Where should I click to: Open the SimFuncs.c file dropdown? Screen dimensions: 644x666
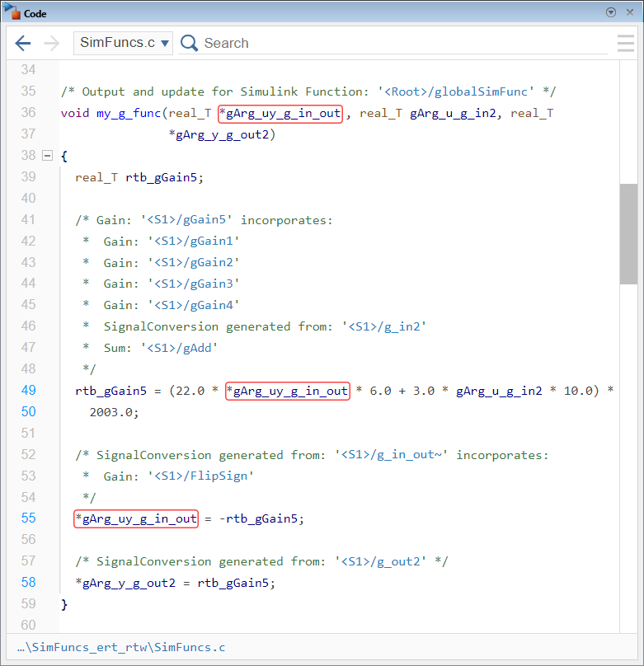pos(123,43)
